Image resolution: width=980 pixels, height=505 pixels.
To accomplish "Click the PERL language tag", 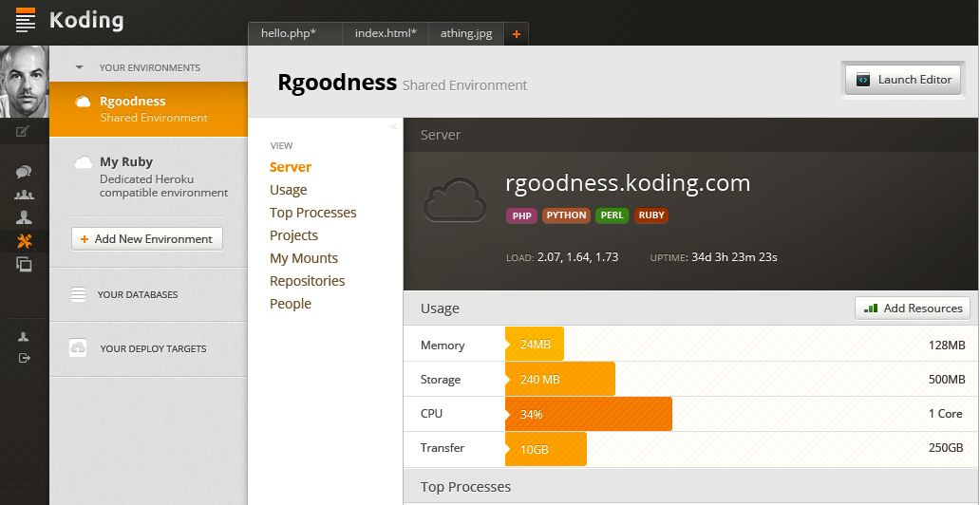I will (x=612, y=215).
